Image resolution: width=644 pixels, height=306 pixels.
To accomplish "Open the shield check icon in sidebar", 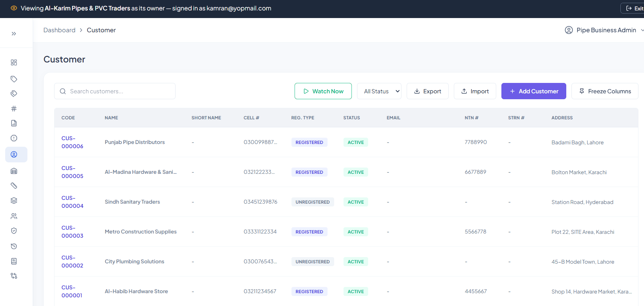I will pos(14,231).
